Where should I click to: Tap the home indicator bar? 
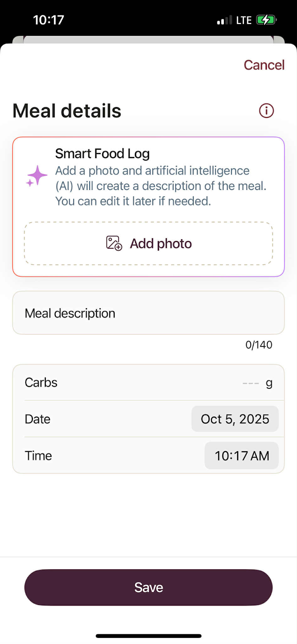point(148,636)
